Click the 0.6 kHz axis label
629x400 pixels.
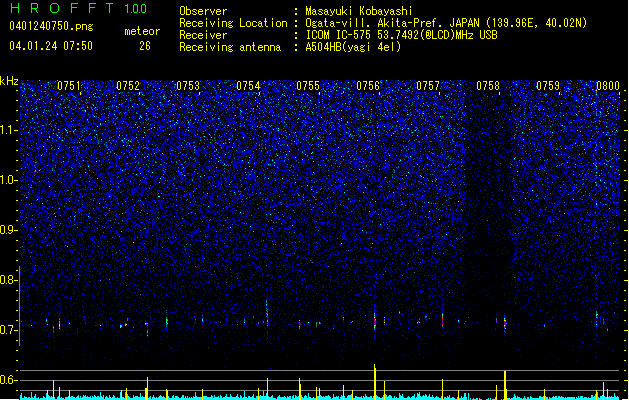[x=9, y=380]
